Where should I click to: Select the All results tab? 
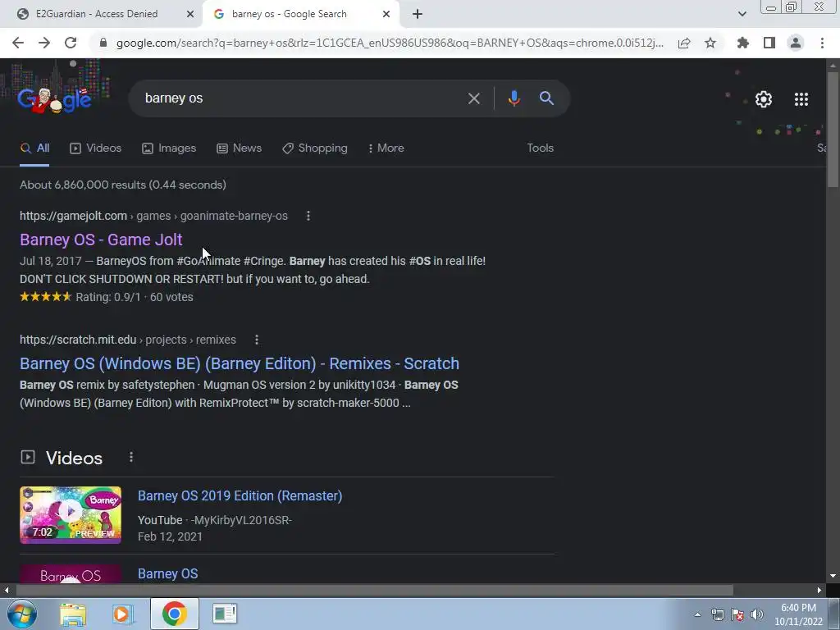[34, 148]
